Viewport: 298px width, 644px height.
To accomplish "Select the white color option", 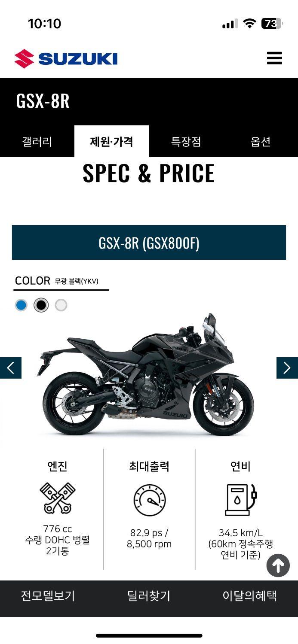I will [x=61, y=305].
